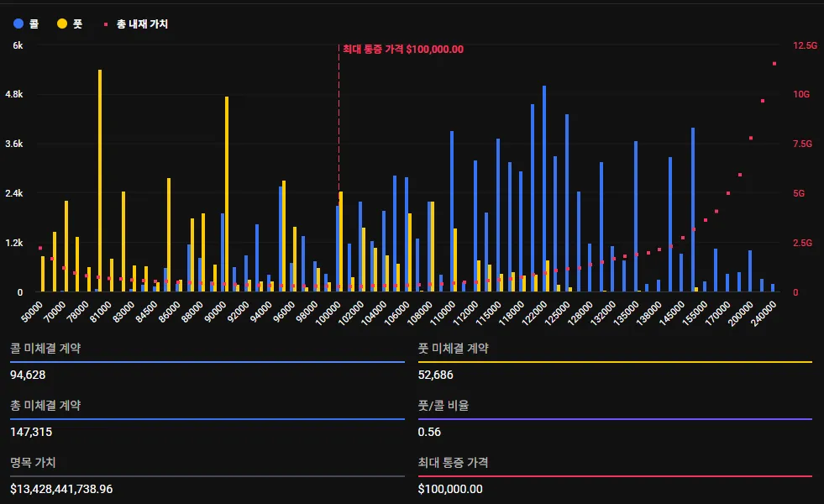The width and height of the screenshot is (824, 504).
Task: Toggle the 콜 series via its blue legend dot
Action: (18, 24)
